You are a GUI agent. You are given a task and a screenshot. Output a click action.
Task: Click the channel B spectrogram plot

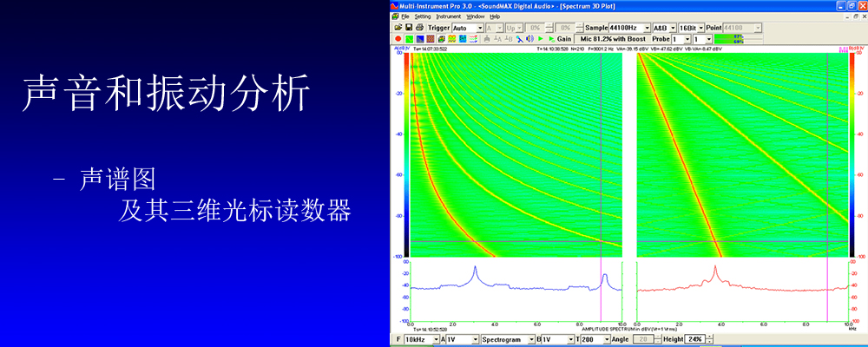[742, 155]
